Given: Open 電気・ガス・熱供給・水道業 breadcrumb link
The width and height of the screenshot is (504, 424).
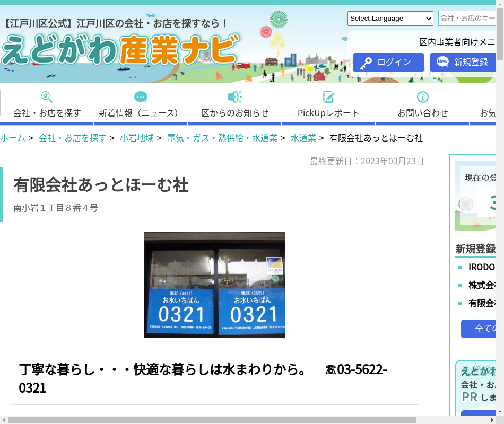Looking at the screenshot, I should pos(222,138).
